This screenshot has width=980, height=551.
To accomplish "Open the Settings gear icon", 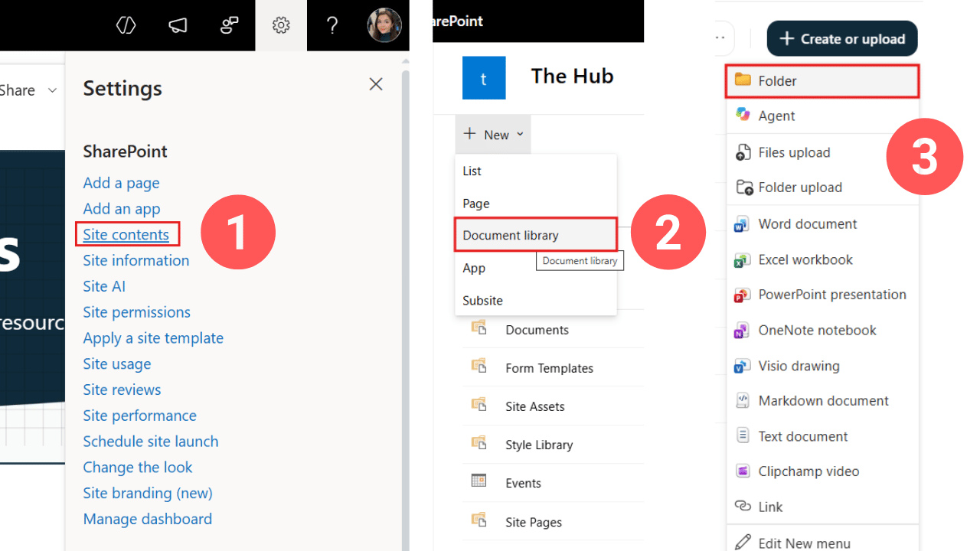I will click(x=281, y=26).
